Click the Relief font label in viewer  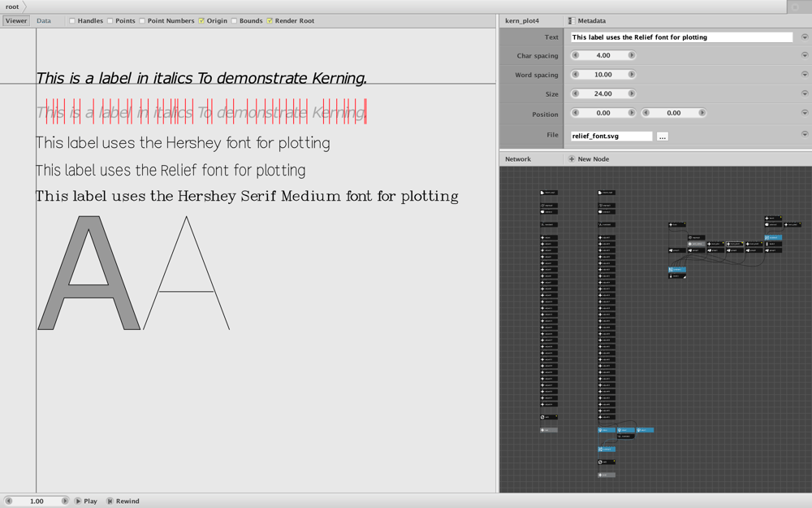click(171, 171)
